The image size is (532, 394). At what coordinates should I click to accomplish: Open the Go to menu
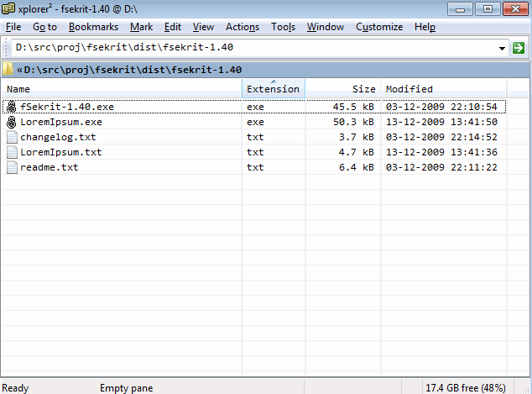(44, 27)
